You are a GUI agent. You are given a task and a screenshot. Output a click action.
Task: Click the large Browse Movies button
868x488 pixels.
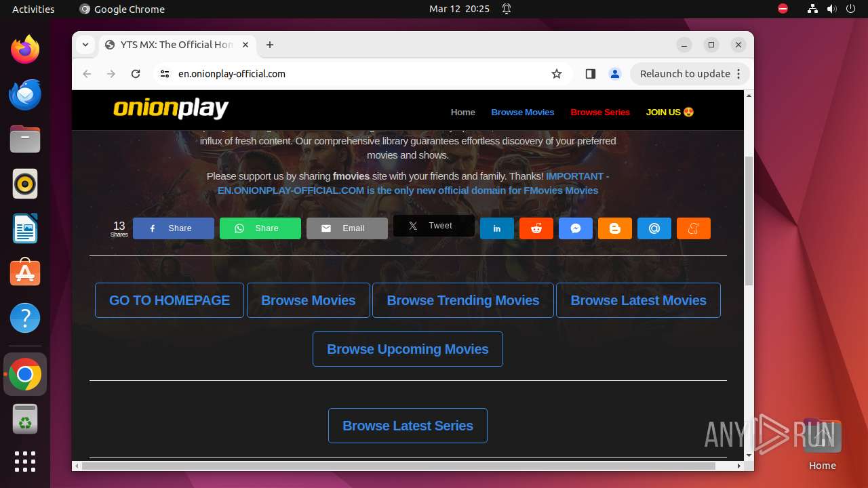click(309, 300)
